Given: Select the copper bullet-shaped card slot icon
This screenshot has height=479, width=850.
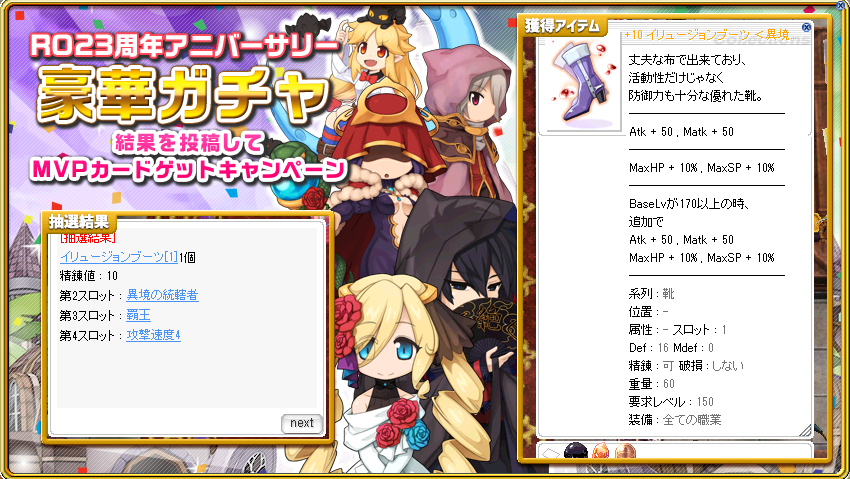Looking at the screenshot, I should (x=625, y=451).
